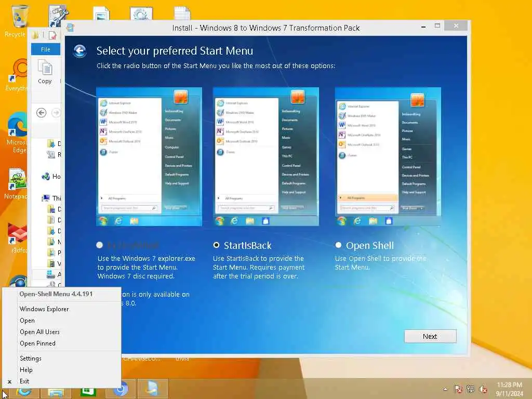Select the Notepad++ desktop shortcut
Viewport: 532px width, 399px height.
pos(16,183)
